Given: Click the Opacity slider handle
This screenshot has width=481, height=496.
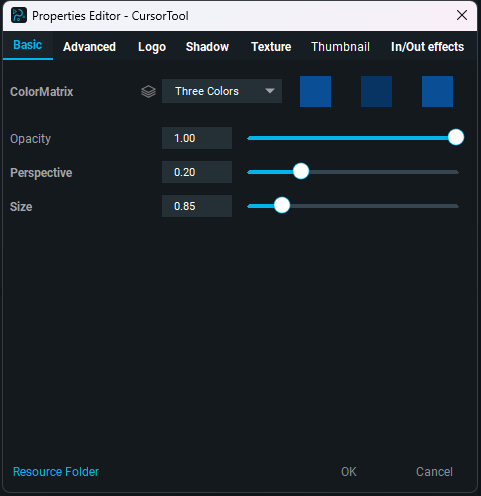Looking at the screenshot, I should tap(456, 137).
